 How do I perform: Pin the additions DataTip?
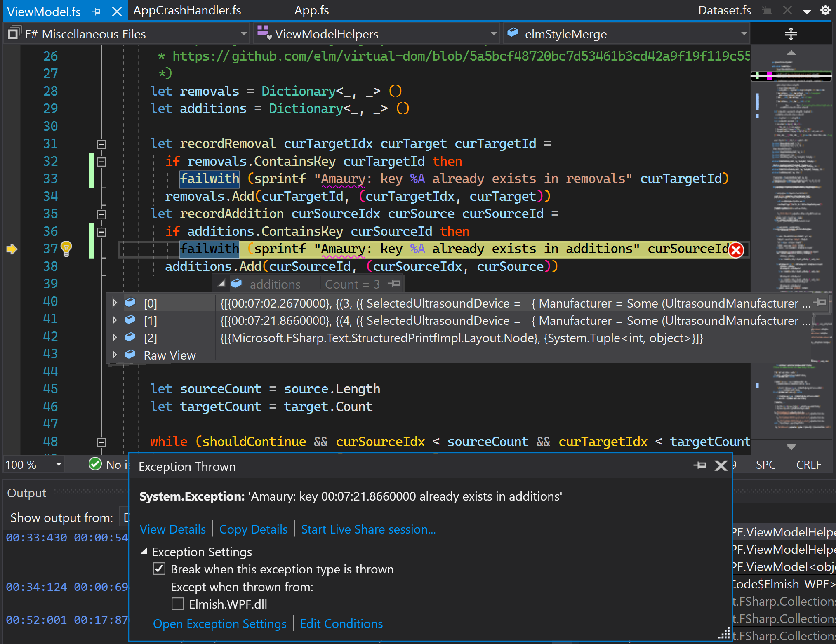click(x=394, y=283)
